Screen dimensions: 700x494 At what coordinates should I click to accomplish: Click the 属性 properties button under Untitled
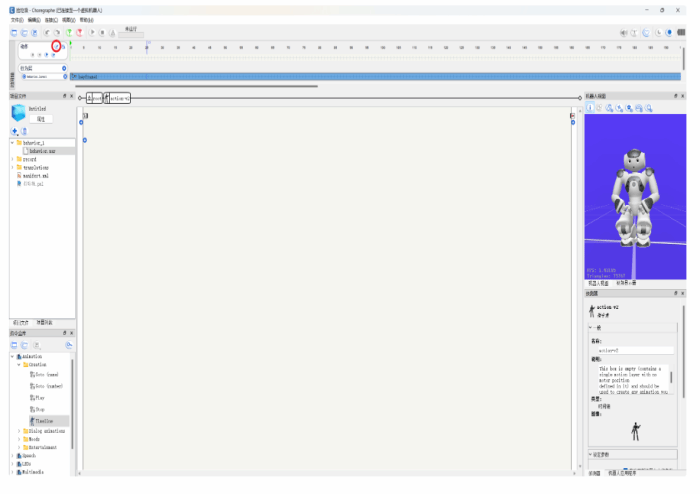click(41, 118)
